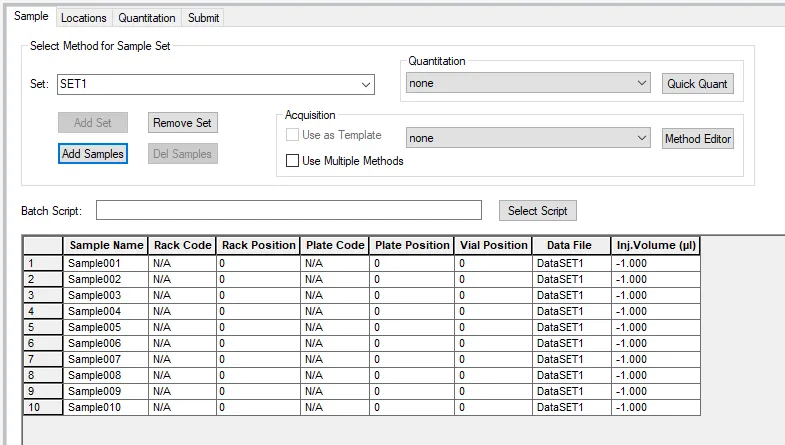The height and width of the screenshot is (445, 785).
Task: Click the Remove Set button
Action: pyautogui.click(x=183, y=123)
